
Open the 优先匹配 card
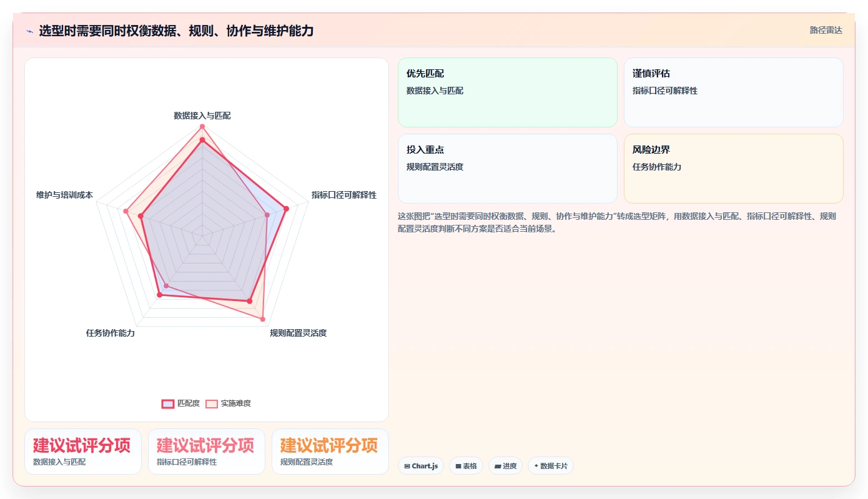[x=507, y=92]
